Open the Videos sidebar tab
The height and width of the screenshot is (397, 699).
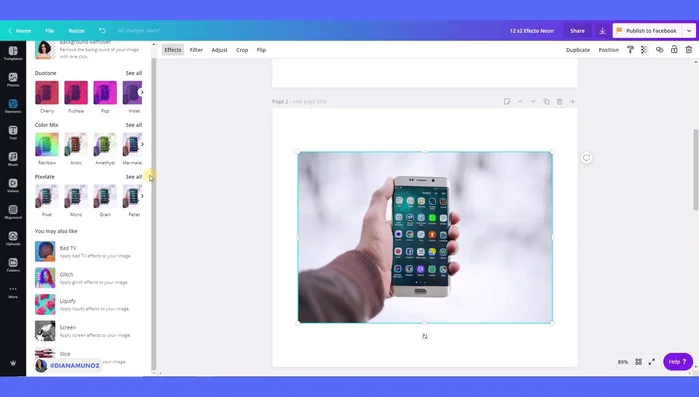pos(13,185)
